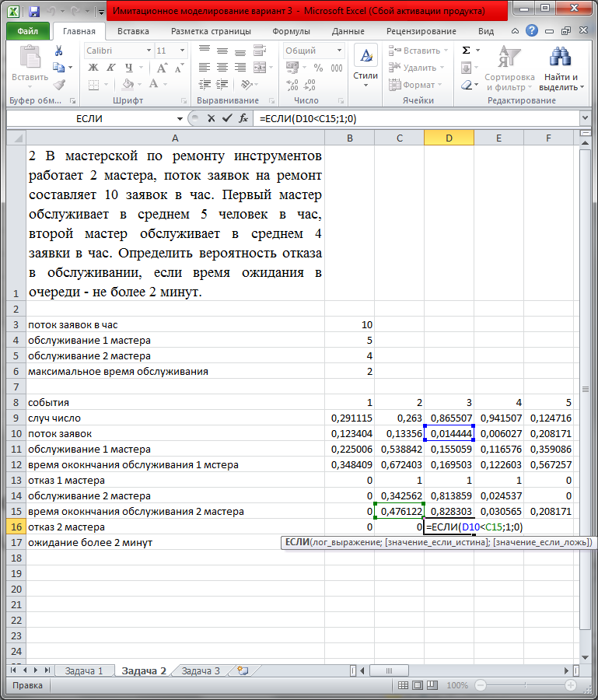Toggle Wrap Text icon

point(260,51)
